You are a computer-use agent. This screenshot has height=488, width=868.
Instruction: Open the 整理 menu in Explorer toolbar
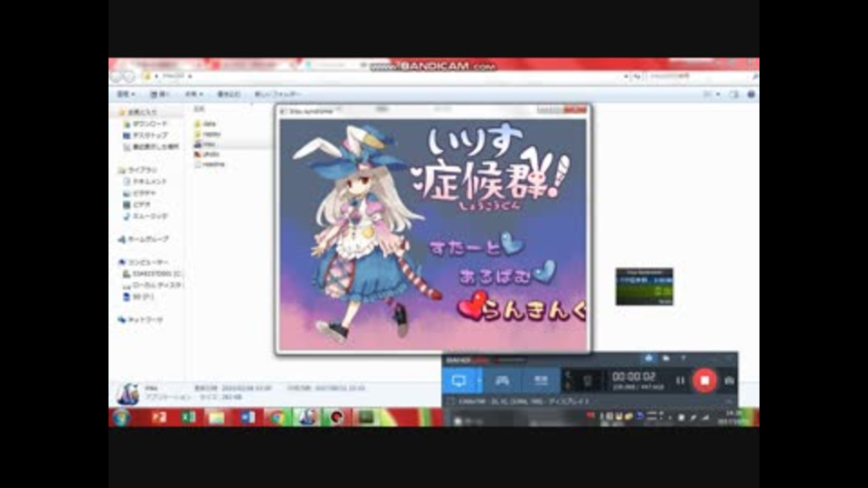126,94
